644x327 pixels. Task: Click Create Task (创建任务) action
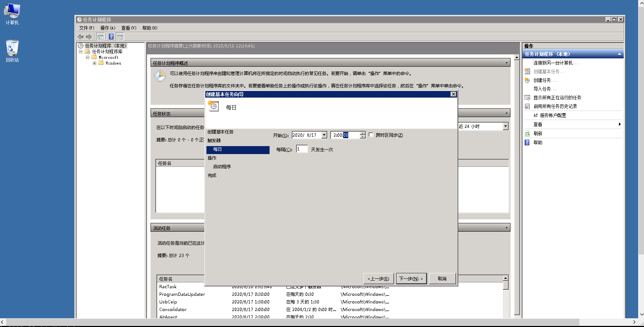545,80
